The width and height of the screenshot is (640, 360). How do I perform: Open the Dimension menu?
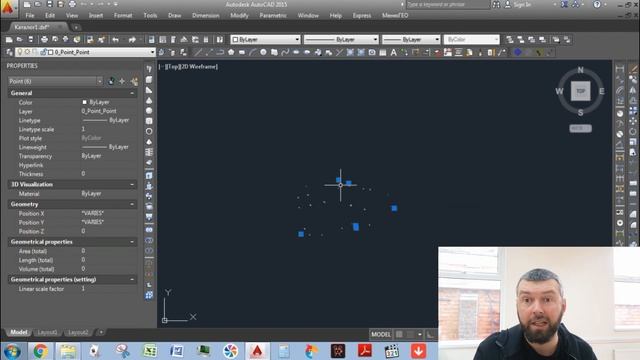206,16
